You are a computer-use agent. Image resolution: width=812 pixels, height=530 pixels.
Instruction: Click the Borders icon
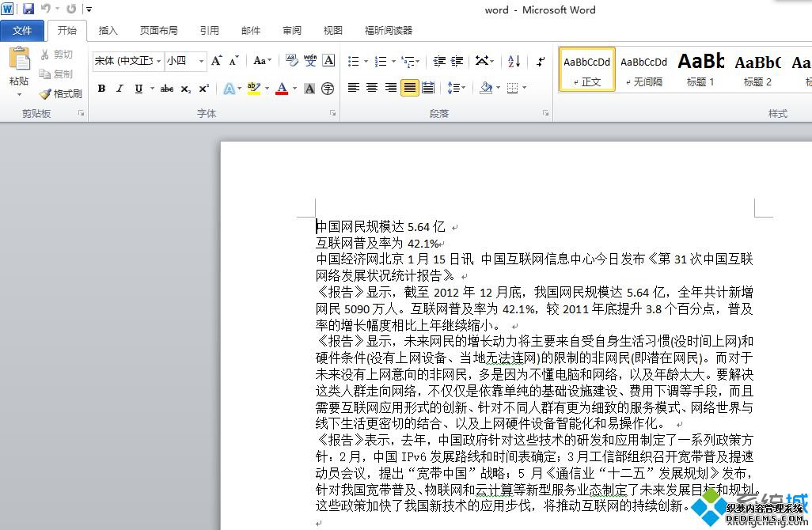[512, 88]
